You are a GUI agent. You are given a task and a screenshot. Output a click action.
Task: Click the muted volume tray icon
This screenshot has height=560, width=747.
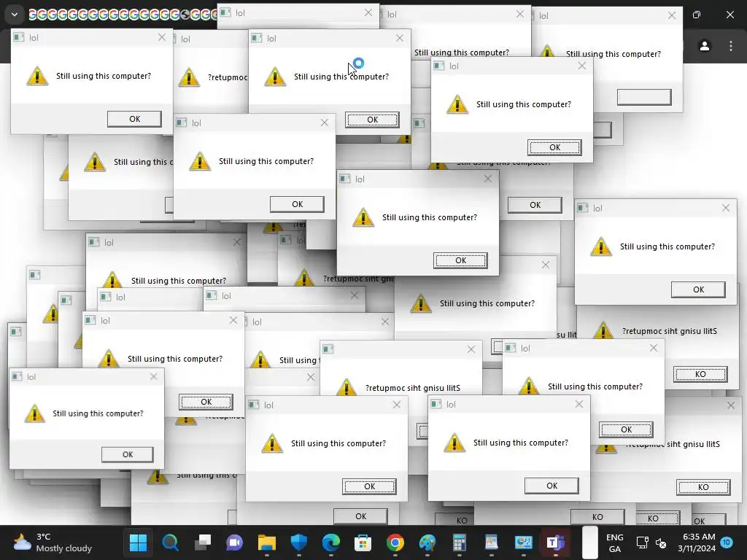coord(661,542)
